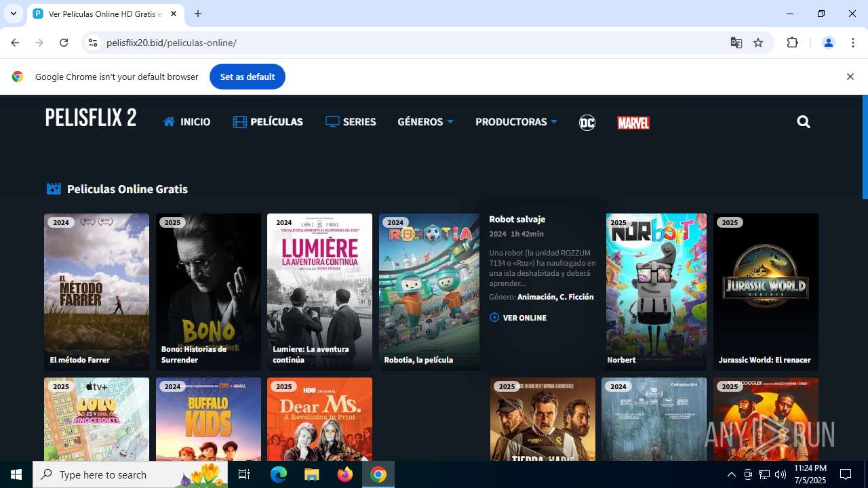
Task: Click the taskbar search box
Action: pyautogui.click(x=132, y=474)
